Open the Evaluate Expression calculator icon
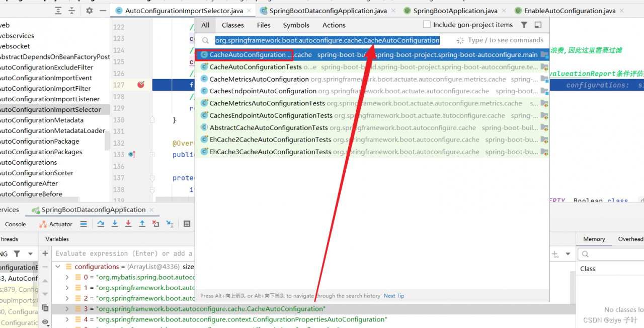This screenshot has width=644, height=328. tap(187, 224)
